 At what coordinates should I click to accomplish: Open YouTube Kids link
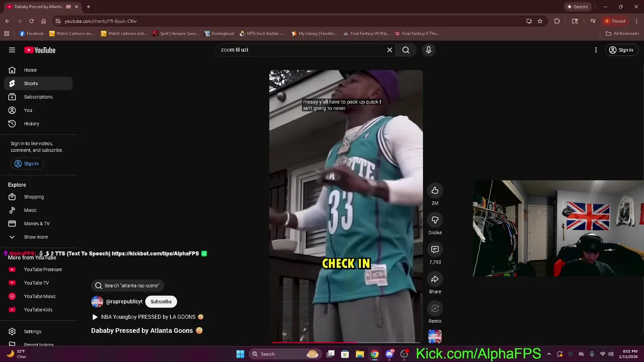click(x=38, y=310)
